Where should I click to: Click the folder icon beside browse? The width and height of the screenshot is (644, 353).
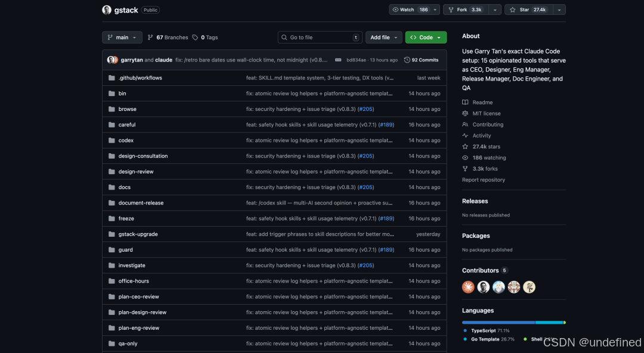[112, 109]
